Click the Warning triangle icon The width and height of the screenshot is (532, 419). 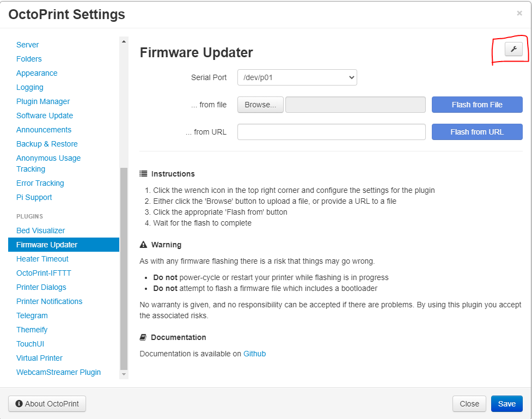coord(144,245)
